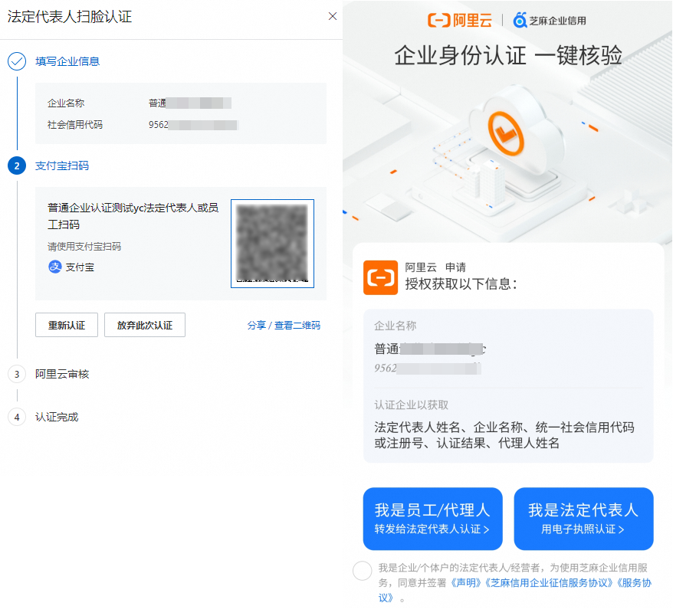Click the 法定代表人或员工扫码 instruction text
This screenshot has height=616, width=673.
tap(133, 216)
